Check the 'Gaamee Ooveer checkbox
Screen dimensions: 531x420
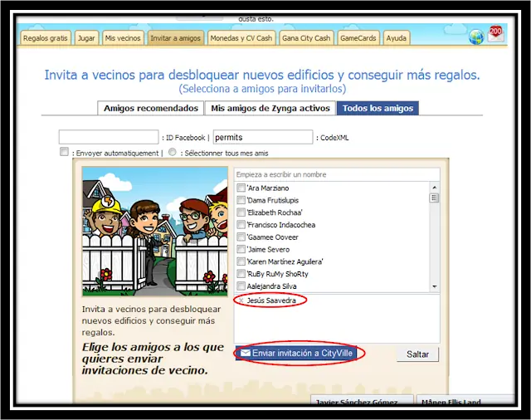pos(241,237)
